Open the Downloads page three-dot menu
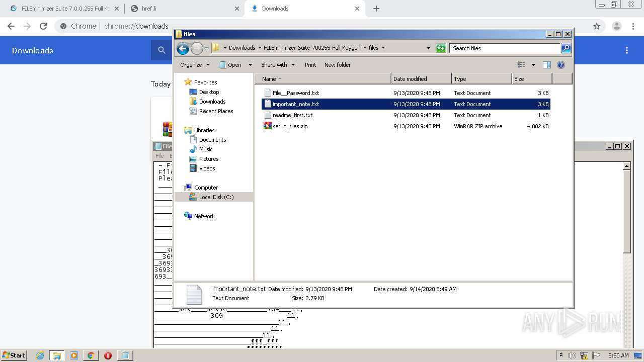 point(627,50)
